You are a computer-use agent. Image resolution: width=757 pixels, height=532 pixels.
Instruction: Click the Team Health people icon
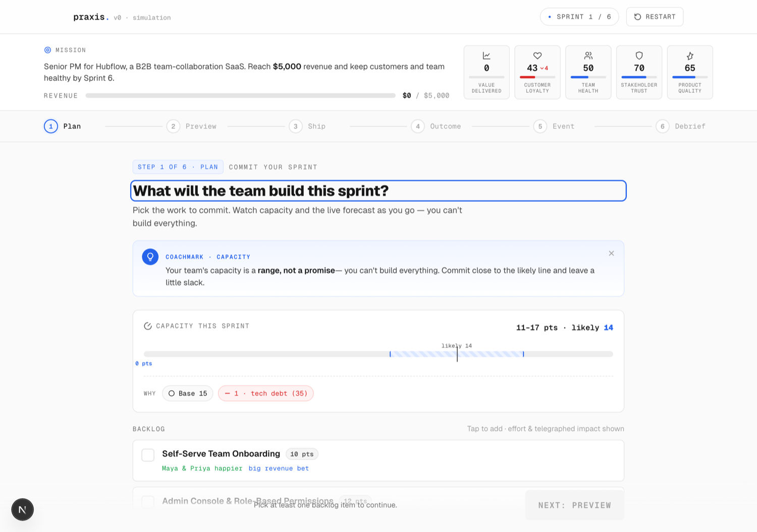point(588,56)
